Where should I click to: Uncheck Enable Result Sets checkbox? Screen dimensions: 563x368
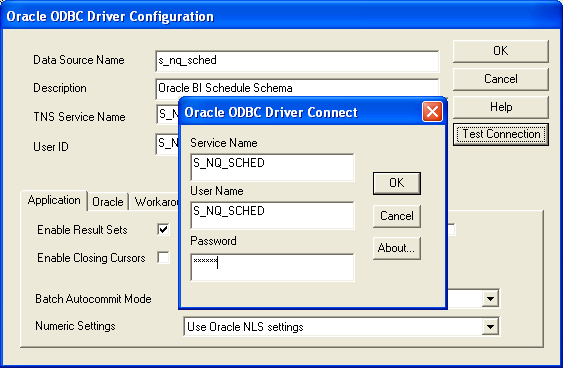pyautogui.click(x=163, y=229)
